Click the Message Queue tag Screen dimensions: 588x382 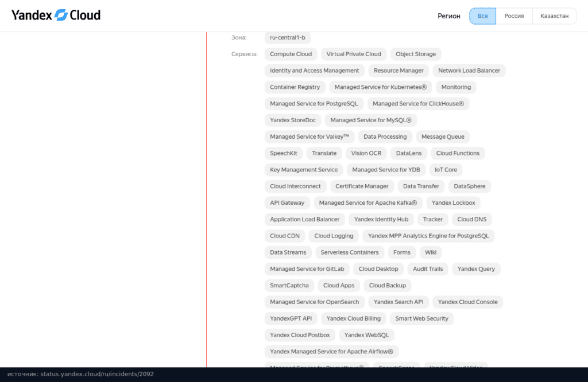coord(443,137)
